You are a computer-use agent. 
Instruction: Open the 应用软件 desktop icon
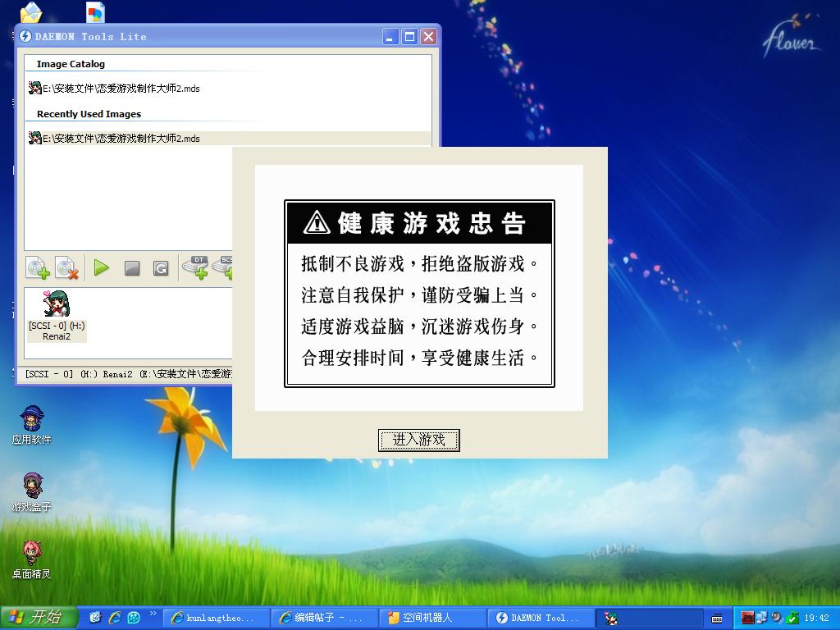pos(32,426)
